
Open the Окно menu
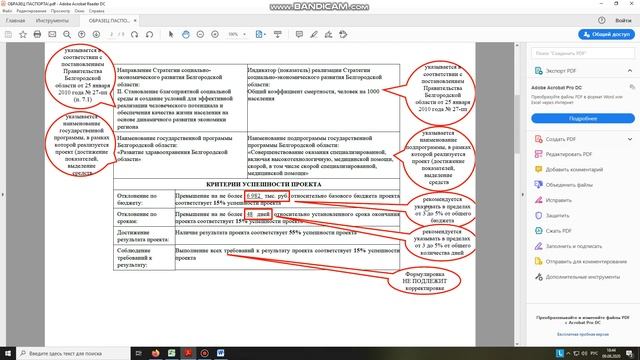79,11
